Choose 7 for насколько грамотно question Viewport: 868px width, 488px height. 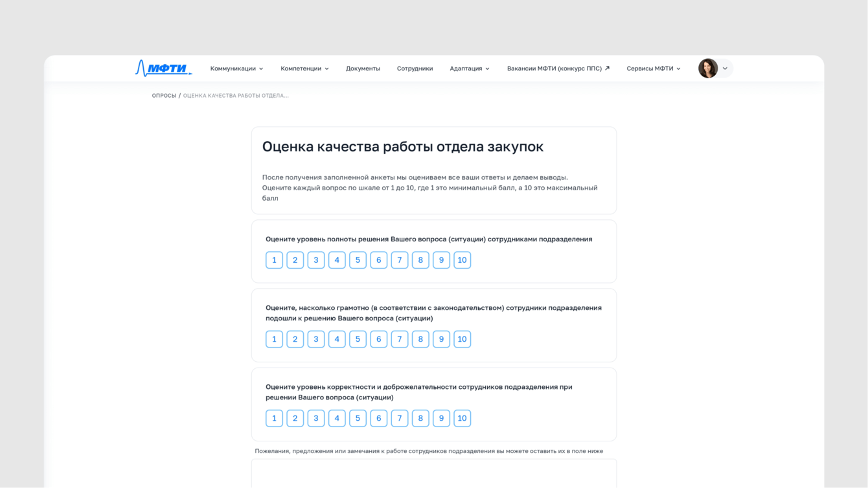point(400,339)
